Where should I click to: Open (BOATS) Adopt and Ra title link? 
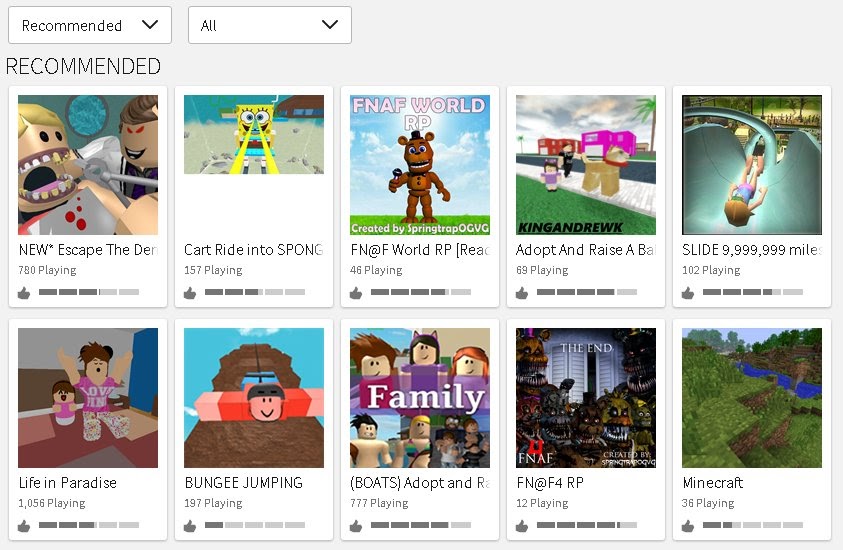420,483
